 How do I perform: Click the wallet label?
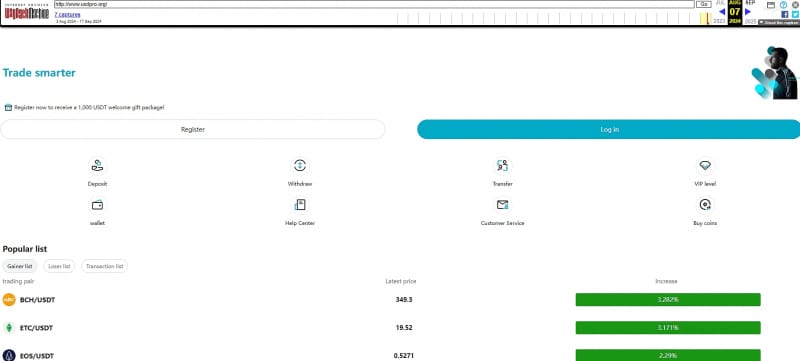(97, 223)
